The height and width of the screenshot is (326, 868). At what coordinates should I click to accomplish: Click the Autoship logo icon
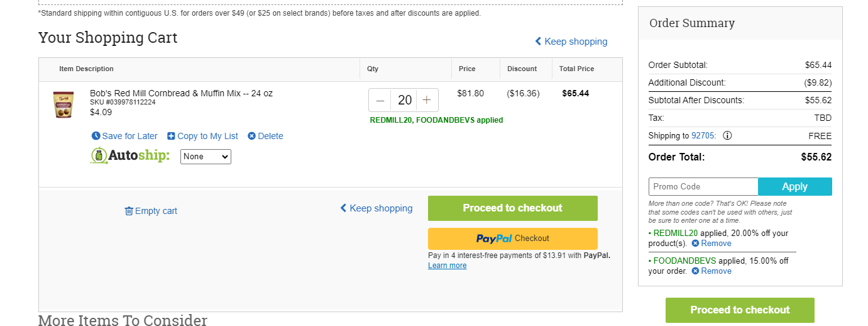pyautogui.click(x=99, y=155)
